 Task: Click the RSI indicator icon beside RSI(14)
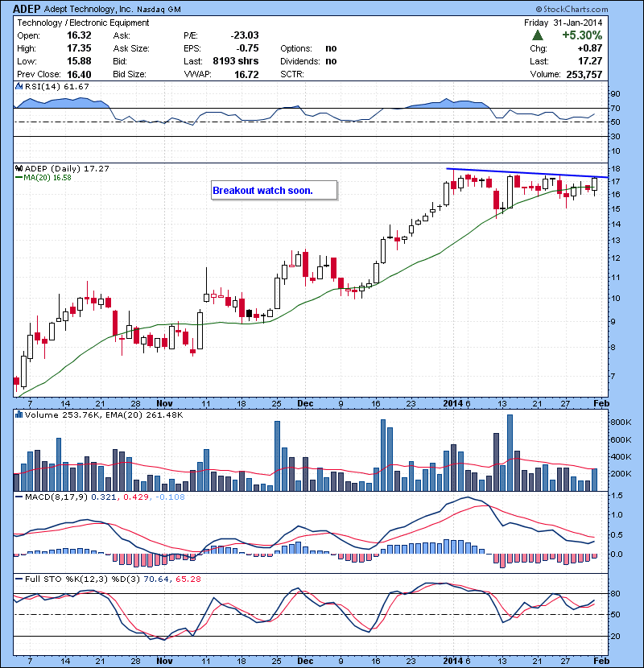(x=19, y=86)
